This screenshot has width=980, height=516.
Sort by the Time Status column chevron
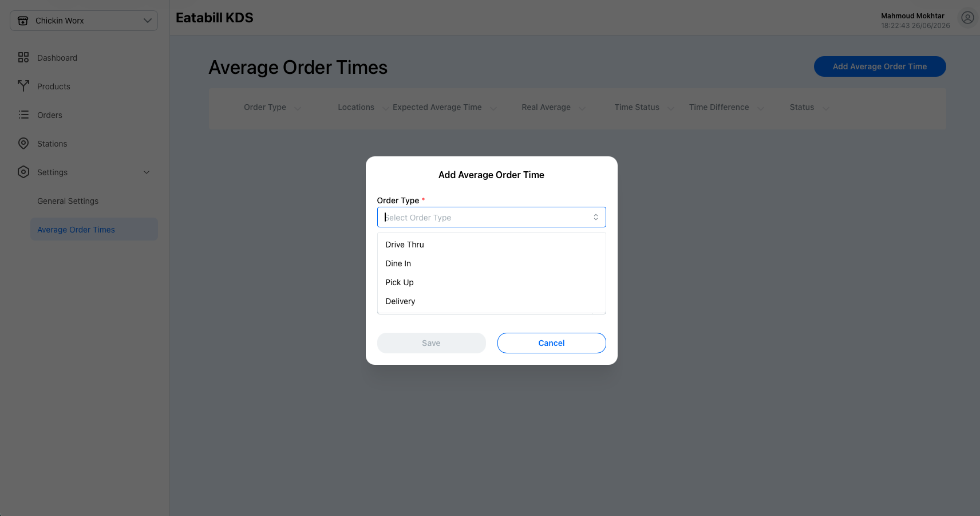click(671, 108)
